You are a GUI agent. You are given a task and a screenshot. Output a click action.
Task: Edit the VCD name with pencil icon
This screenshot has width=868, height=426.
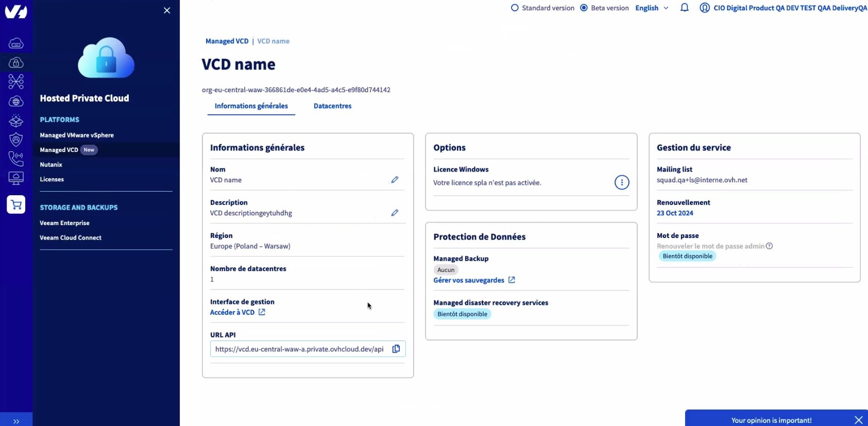pyautogui.click(x=395, y=180)
